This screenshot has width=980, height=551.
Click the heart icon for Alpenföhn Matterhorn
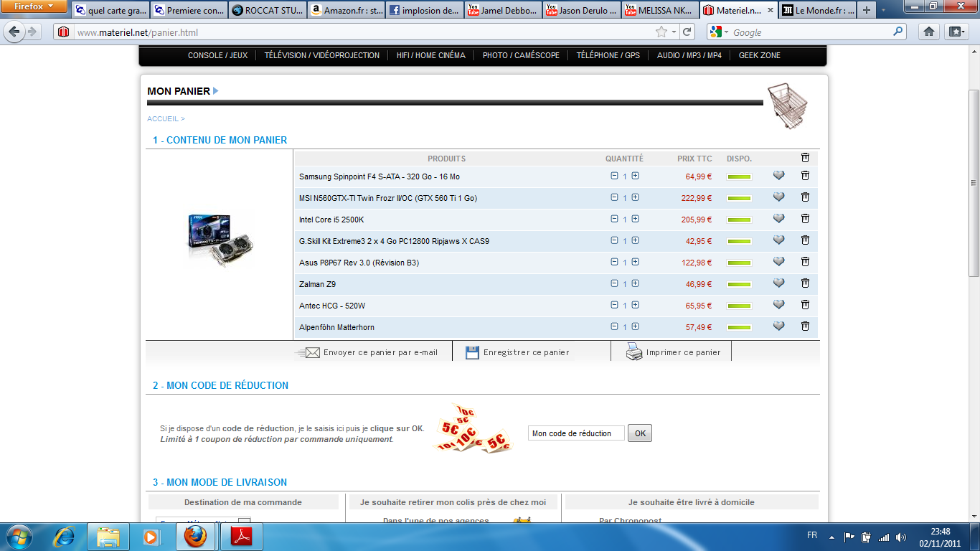(778, 326)
